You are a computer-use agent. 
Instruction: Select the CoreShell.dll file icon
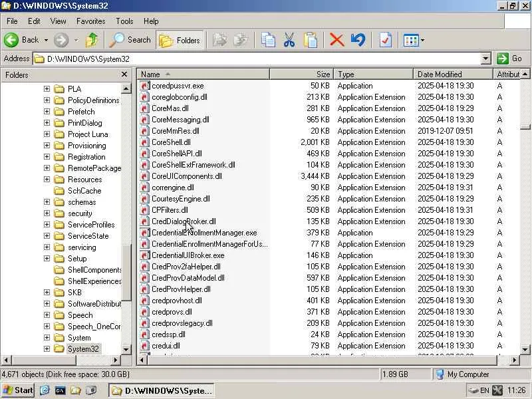pyautogui.click(x=144, y=142)
